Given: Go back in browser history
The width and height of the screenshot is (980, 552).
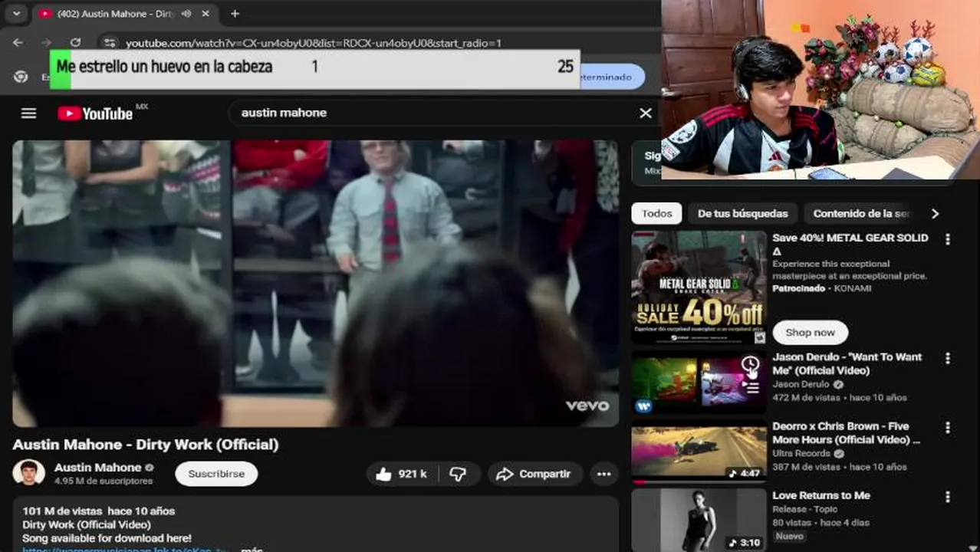Looking at the screenshot, I should click(18, 43).
